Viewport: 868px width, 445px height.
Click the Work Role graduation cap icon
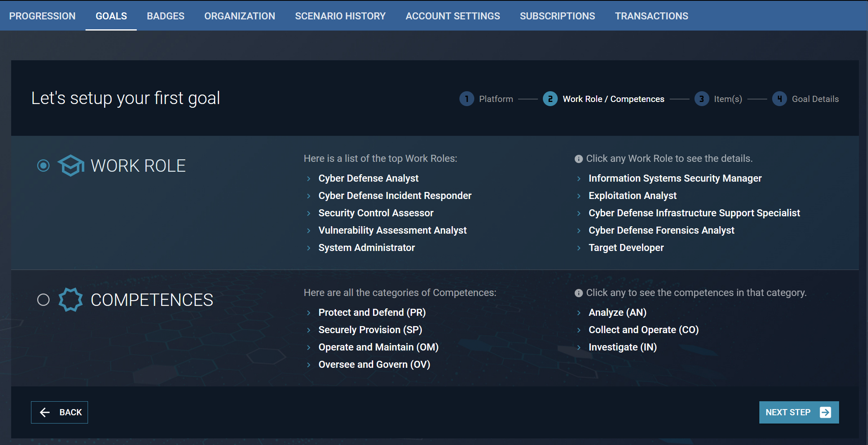(71, 166)
